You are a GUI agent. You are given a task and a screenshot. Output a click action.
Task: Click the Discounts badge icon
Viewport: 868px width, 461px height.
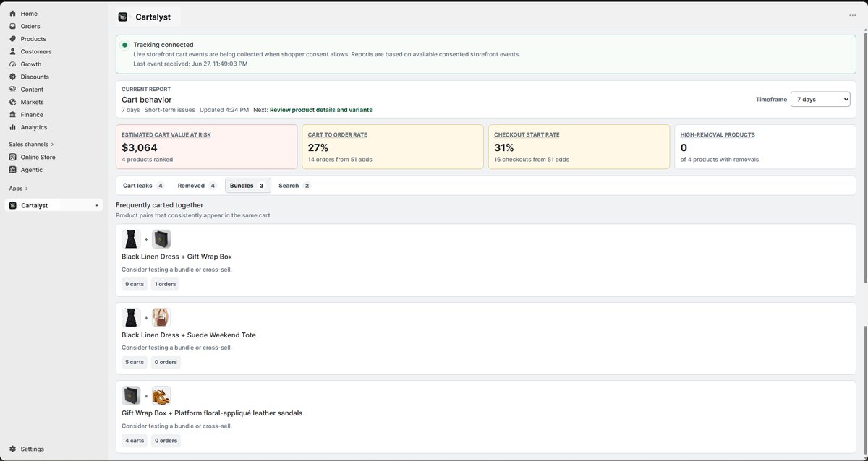pyautogui.click(x=13, y=77)
